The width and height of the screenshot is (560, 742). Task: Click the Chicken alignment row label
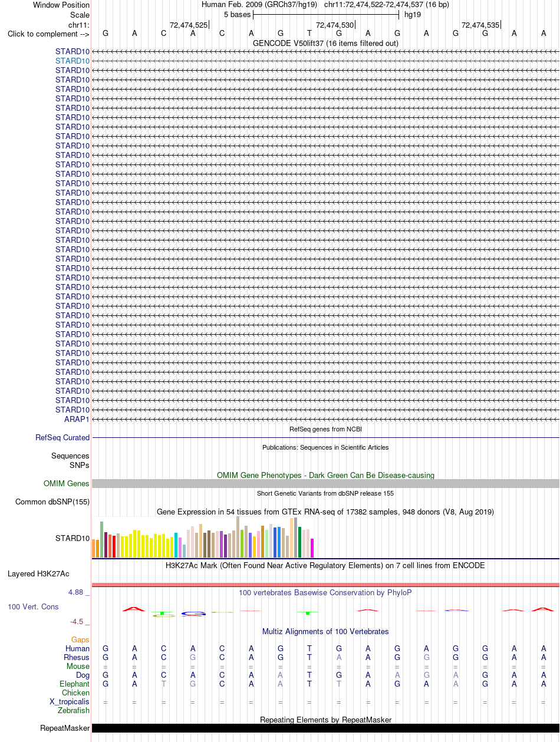click(76, 692)
